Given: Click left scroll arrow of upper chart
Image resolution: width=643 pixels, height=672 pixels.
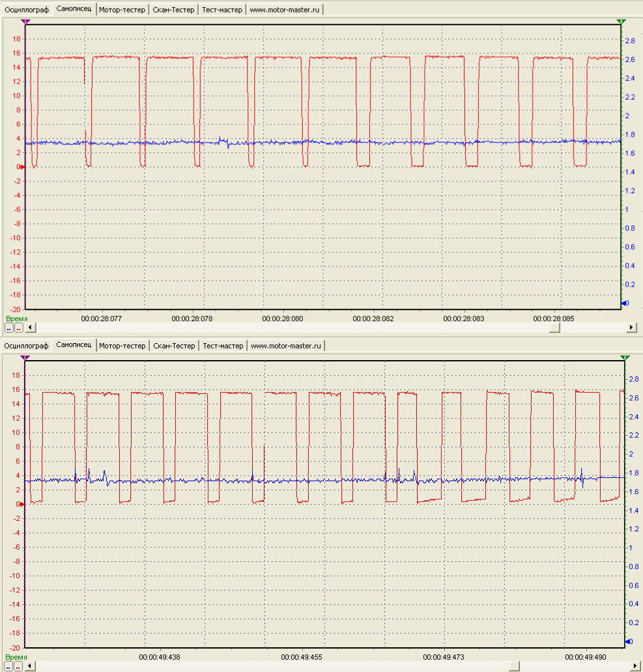Looking at the screenshot, I should point(30,328).
